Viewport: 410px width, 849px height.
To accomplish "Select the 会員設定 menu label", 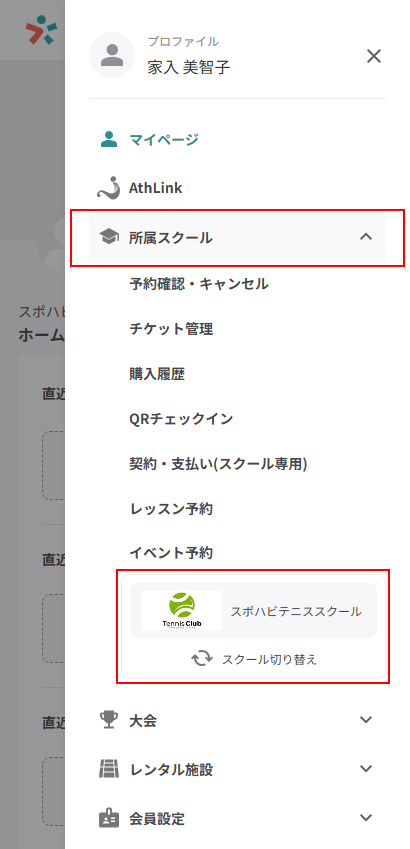I will 157,818.
